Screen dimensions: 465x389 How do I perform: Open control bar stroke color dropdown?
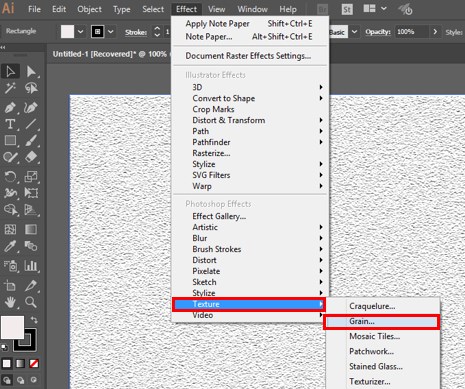point(111,32)
